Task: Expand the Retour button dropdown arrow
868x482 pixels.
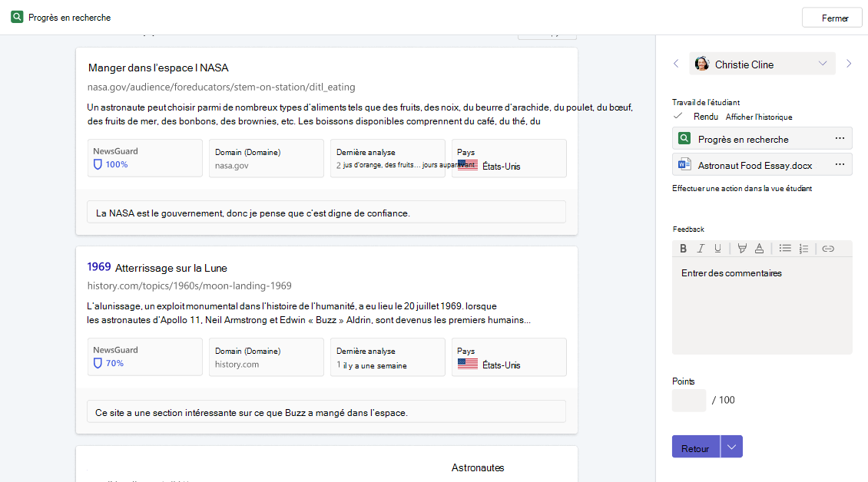Action: 731,447
